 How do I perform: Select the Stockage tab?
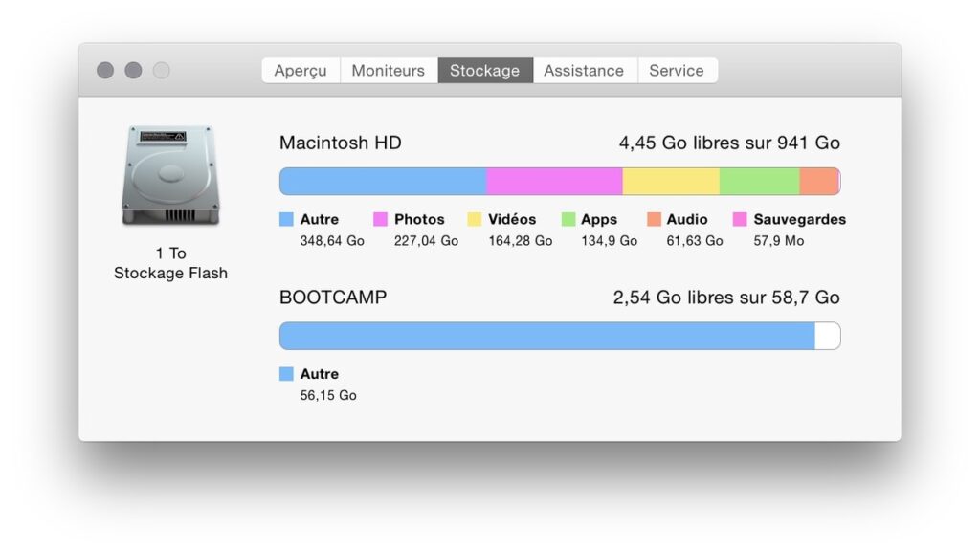click(x=485, y=70)
